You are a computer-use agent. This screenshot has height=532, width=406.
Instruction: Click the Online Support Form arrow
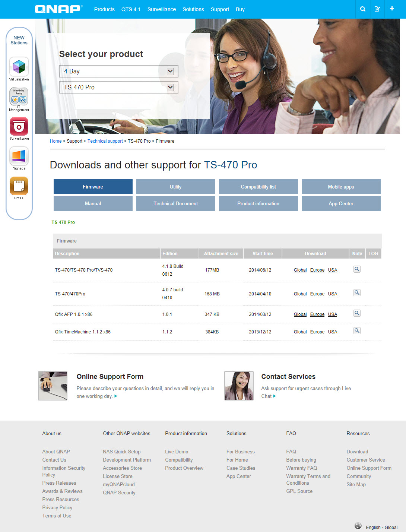click(x=116, y=396)
